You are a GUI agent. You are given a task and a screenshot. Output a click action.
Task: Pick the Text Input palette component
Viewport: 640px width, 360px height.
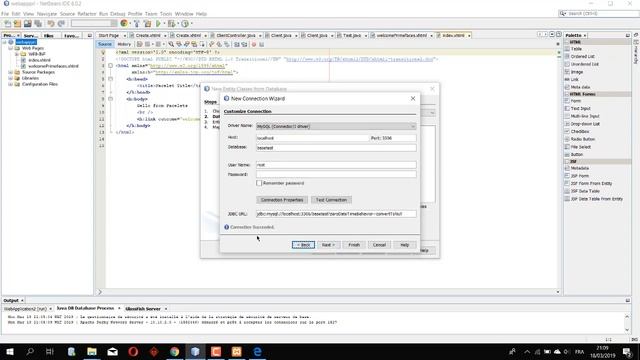pyautogui.click(x=580, y=109)
